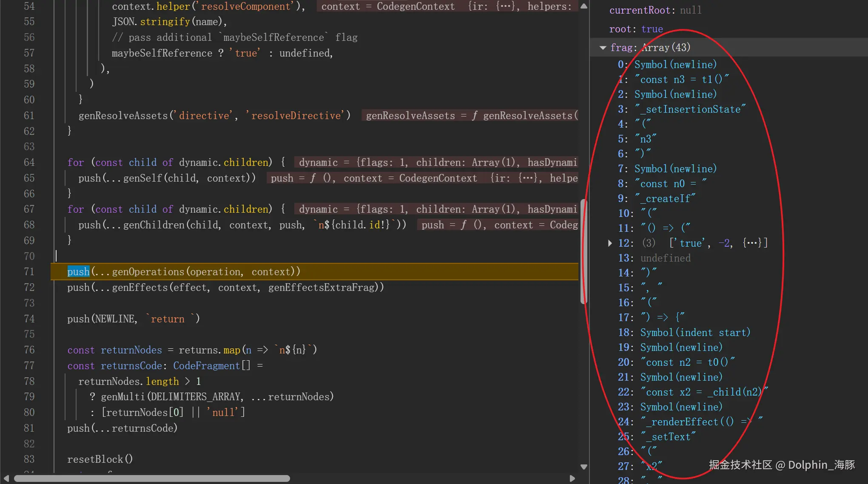Toggle breakpoint at line number 64

(x=29, y=162)
